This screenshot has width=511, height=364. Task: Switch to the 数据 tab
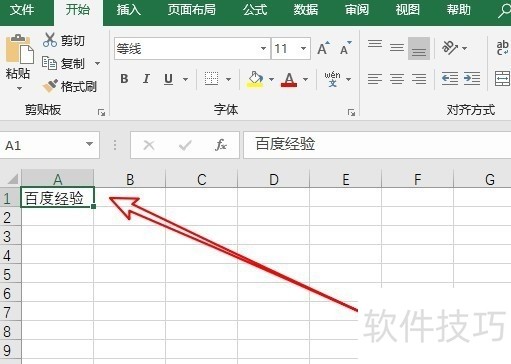(306, 10)
